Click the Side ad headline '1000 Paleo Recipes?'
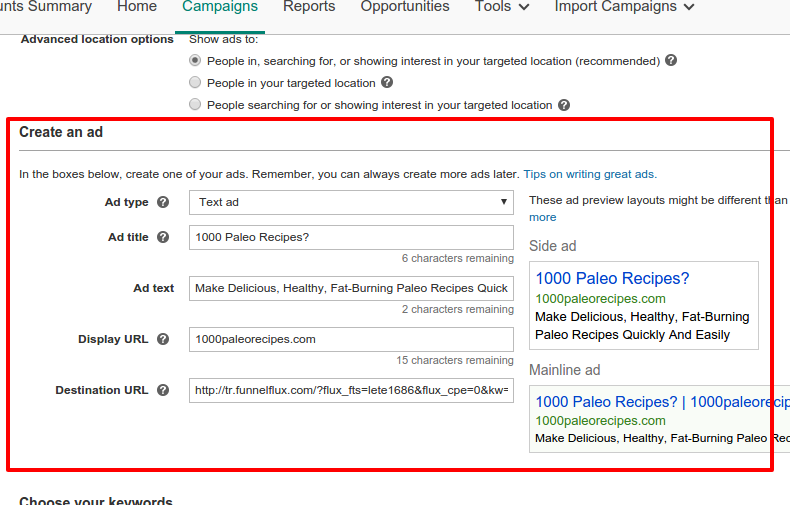The height and width of the screenshot is (505, 790). [x=612, y=278]
